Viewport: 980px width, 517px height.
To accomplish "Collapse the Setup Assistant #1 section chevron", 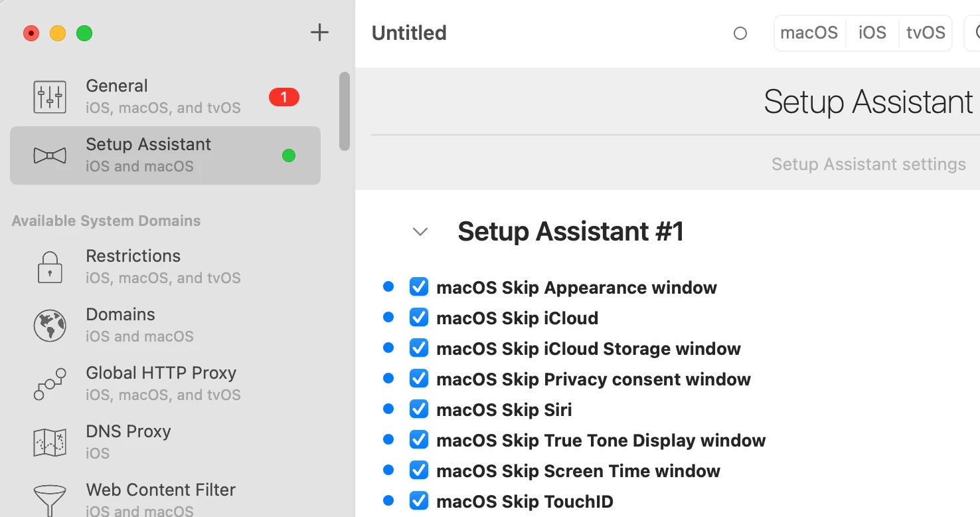I will click(x=420, y=232).
